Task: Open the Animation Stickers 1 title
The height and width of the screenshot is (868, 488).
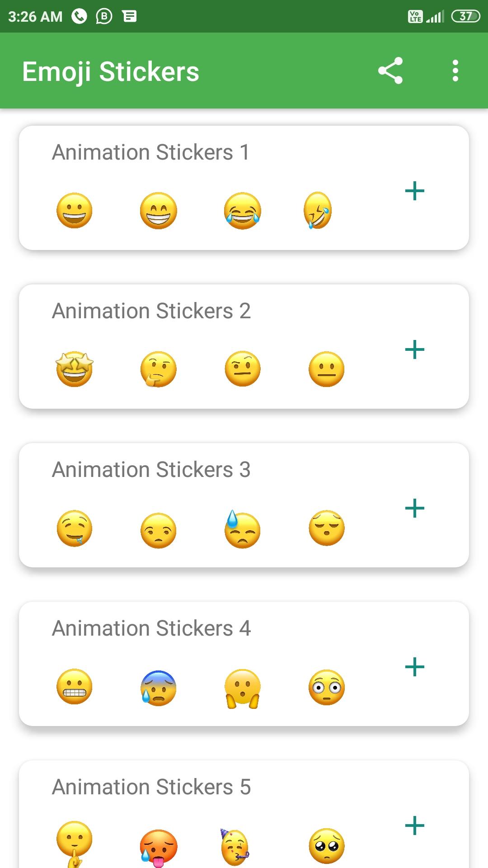Action: click(151, 152)
